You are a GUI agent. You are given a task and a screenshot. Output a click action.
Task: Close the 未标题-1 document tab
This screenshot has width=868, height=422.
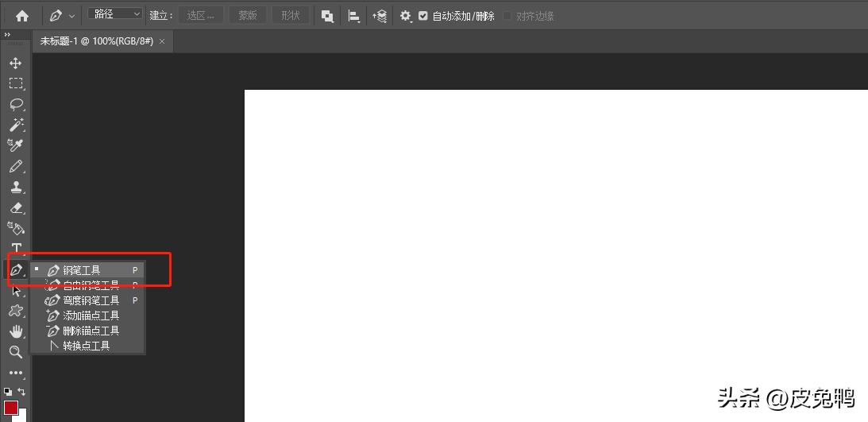click(x=162, y=41)
